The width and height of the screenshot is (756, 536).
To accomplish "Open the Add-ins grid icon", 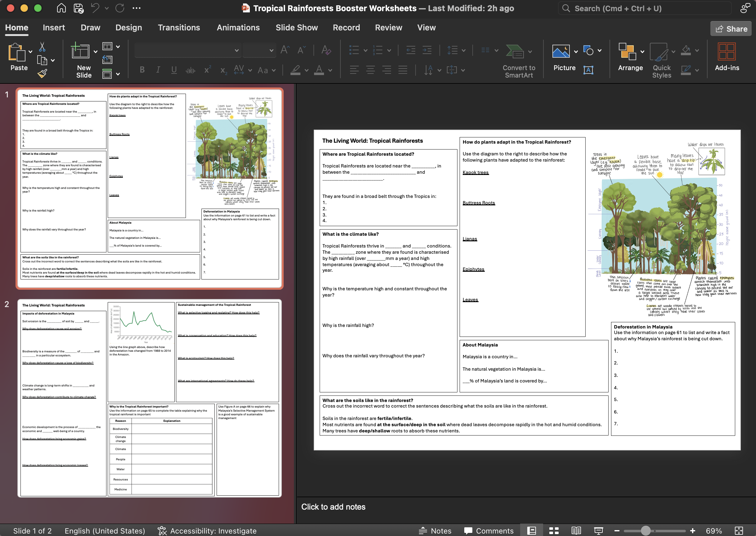I will pos(727,52).
